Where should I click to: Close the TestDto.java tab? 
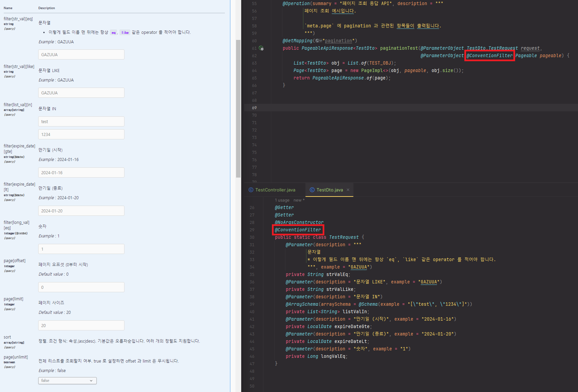coord(348,190)
